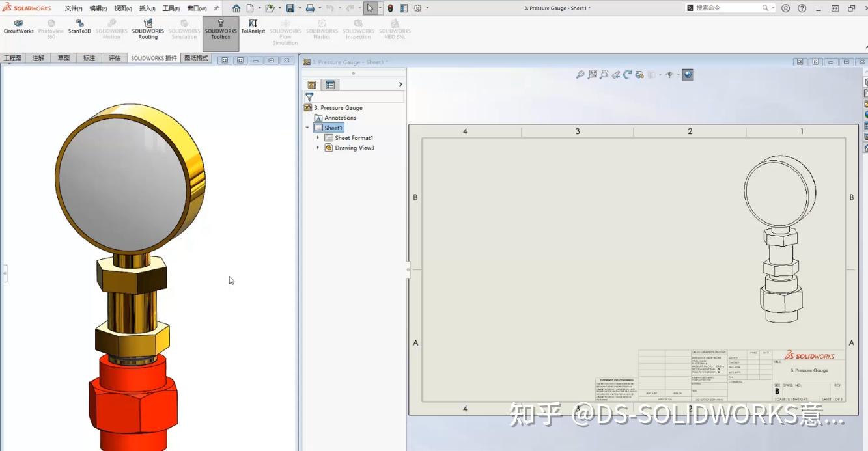The height and width of the screenshot is (451, 868).
Task: Open the CircuitWorks add-in
Action: click(19, 29)
